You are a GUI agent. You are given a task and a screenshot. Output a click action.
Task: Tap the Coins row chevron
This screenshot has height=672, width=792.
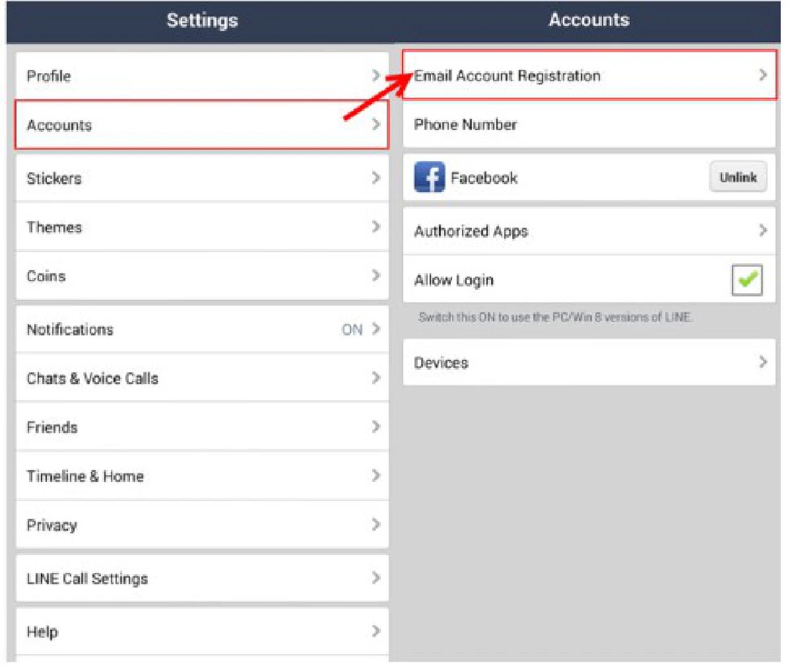376,276
